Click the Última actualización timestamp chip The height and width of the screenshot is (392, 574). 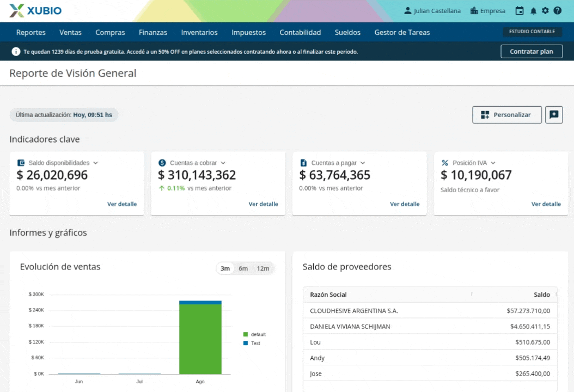(x=64, y=114)
